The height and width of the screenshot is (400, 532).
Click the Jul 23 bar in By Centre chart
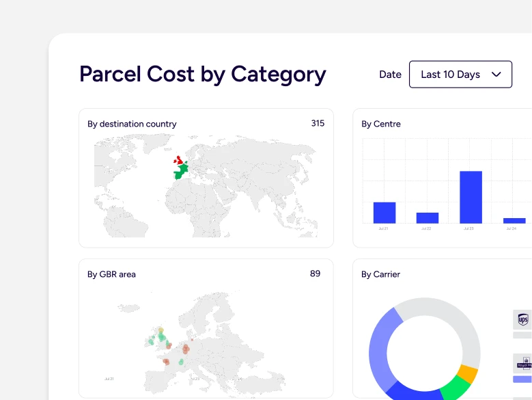pos(471,197)
